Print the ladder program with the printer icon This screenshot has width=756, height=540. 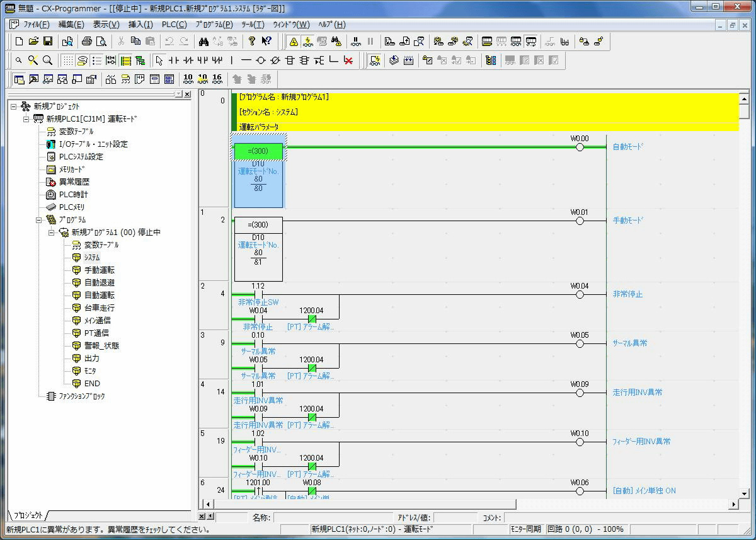pyautogui.click(x=87, y=42)
